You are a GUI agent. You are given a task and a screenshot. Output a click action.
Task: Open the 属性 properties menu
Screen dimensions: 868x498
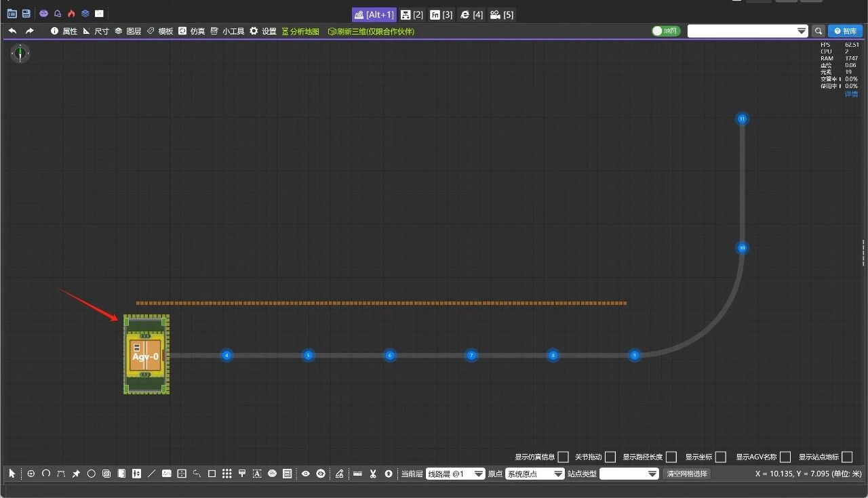pos(64,31)
